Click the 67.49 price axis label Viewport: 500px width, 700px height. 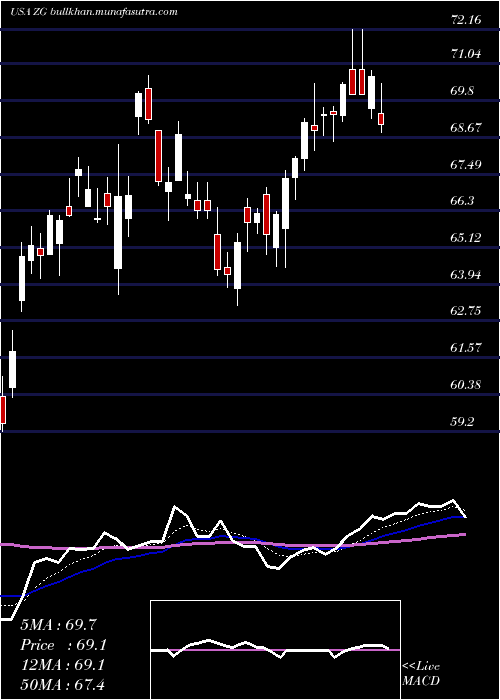pos(466,165)
